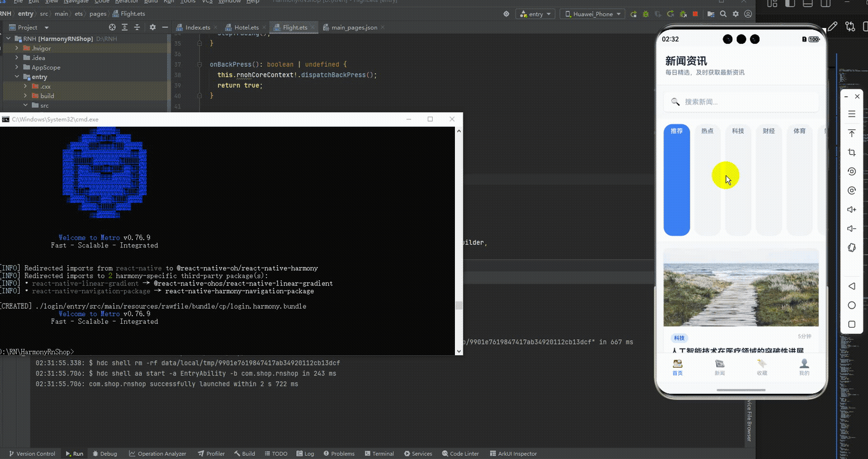Click the user account avatar icon

point(748,14)
